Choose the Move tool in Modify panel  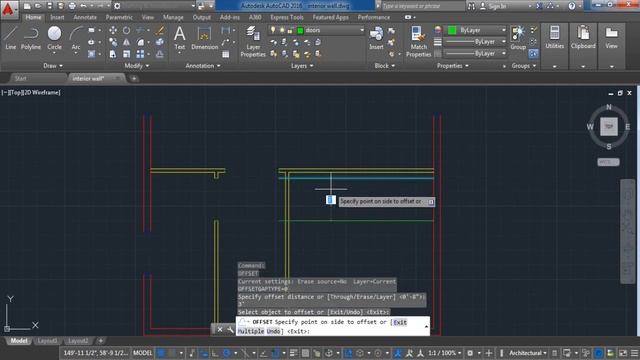(x=113, y=30)
